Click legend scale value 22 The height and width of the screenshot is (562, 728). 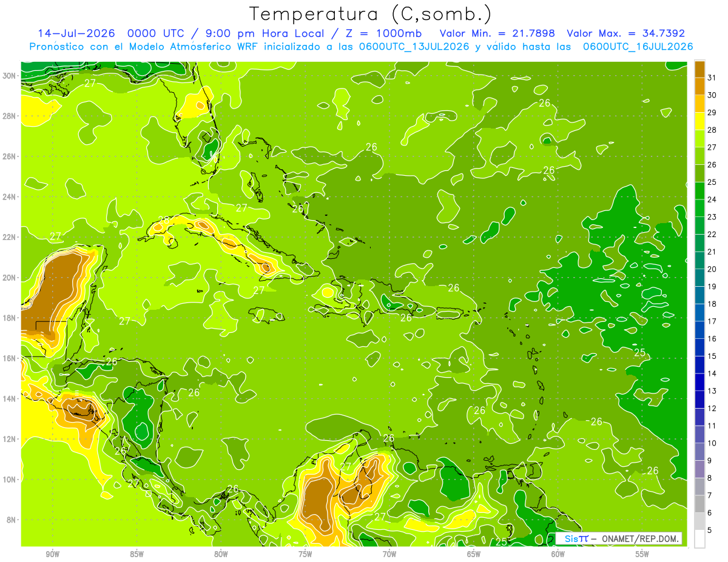point(712,235)
